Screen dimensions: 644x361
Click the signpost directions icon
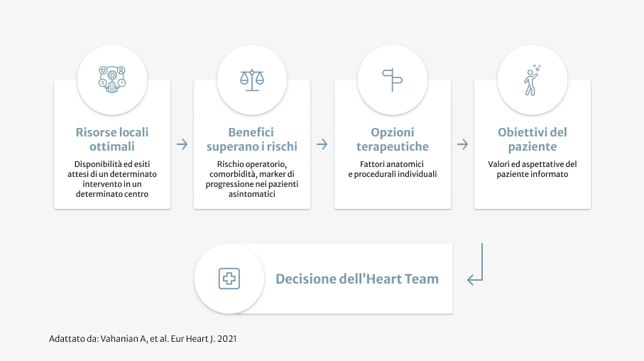coord(392,80)
